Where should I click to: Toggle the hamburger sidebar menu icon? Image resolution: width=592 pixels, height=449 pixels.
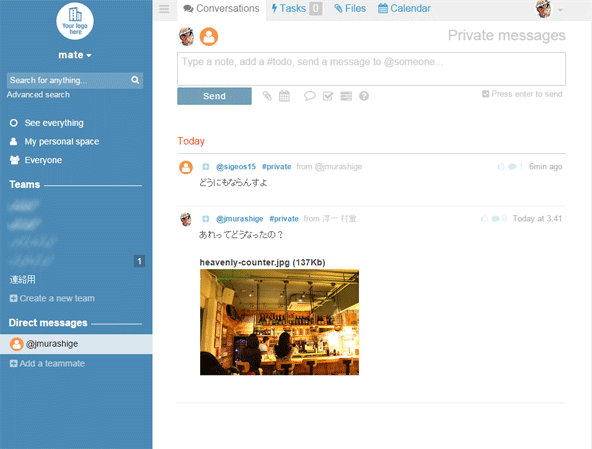pos(164,9)
